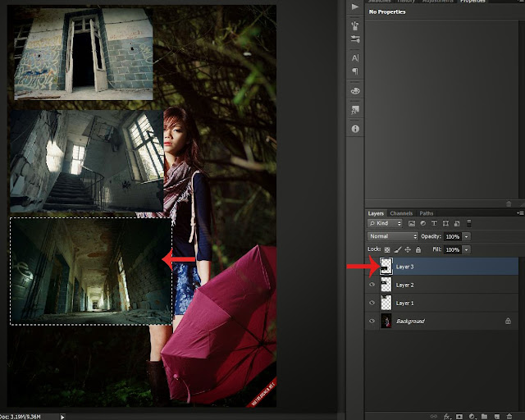525x420 pixels.
Task: Open the Opacity slider dropdown arrow
Action: (x=467, y=236)
